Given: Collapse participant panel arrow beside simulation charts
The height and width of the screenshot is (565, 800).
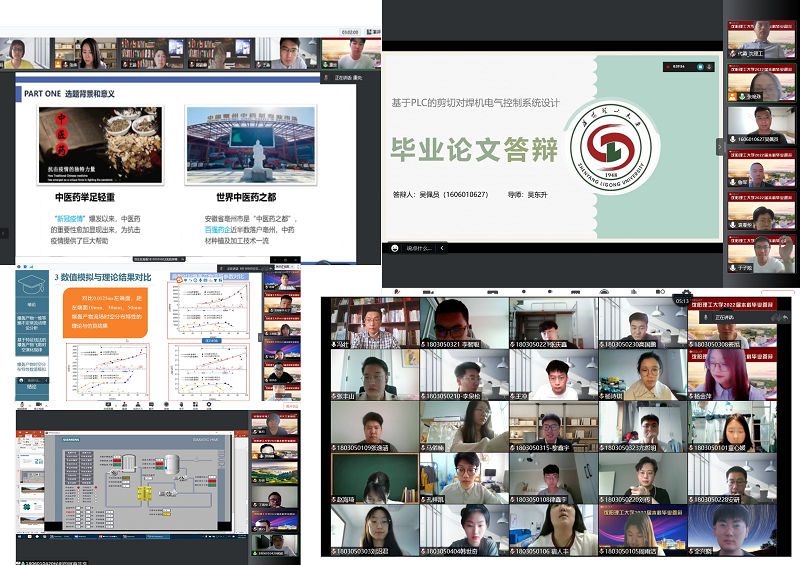Looking at the screenshot, I should [261, 337].
